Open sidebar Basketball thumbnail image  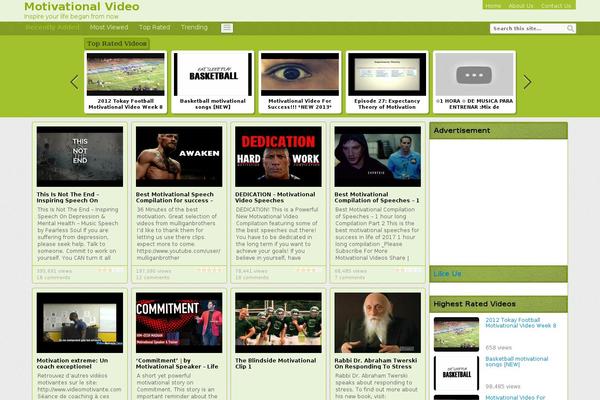click(x=457, y=373)
